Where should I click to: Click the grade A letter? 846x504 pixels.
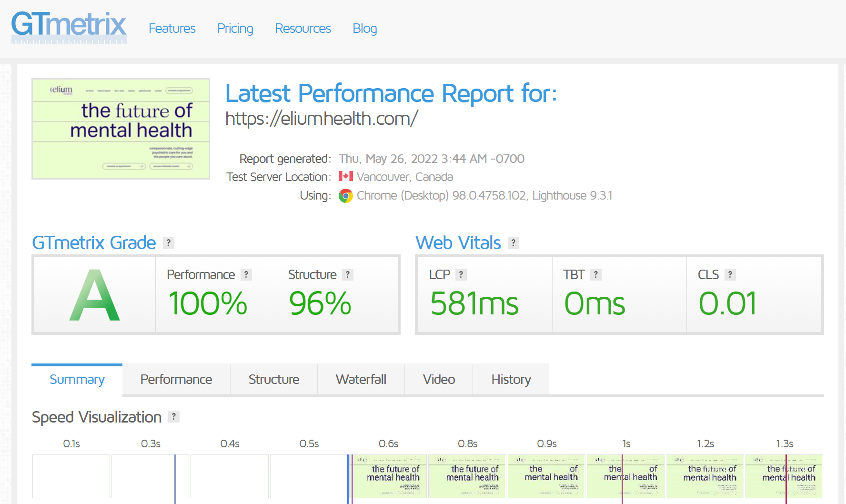[x=95, y=295]
